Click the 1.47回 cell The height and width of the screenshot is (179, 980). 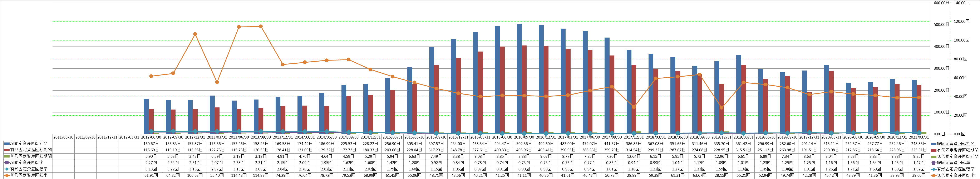pyautogui.click(x=919, y=163)
